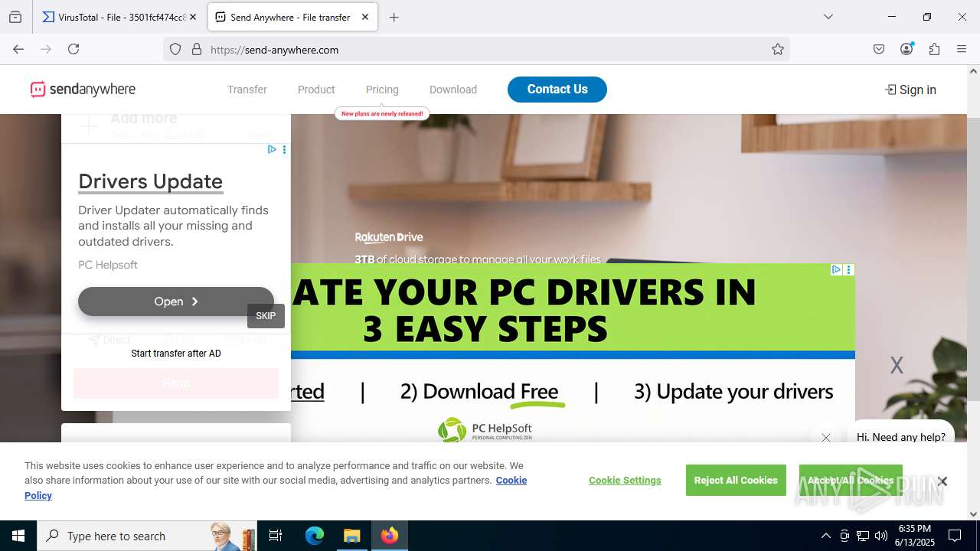Open tracking protection shield icon

pyautogui.click(x=175, y=49)
